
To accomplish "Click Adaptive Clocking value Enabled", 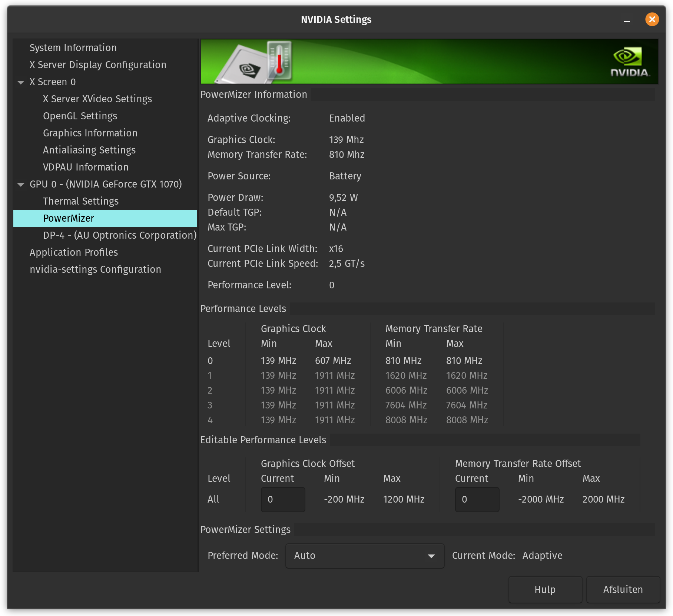I will tap(347, 118).
